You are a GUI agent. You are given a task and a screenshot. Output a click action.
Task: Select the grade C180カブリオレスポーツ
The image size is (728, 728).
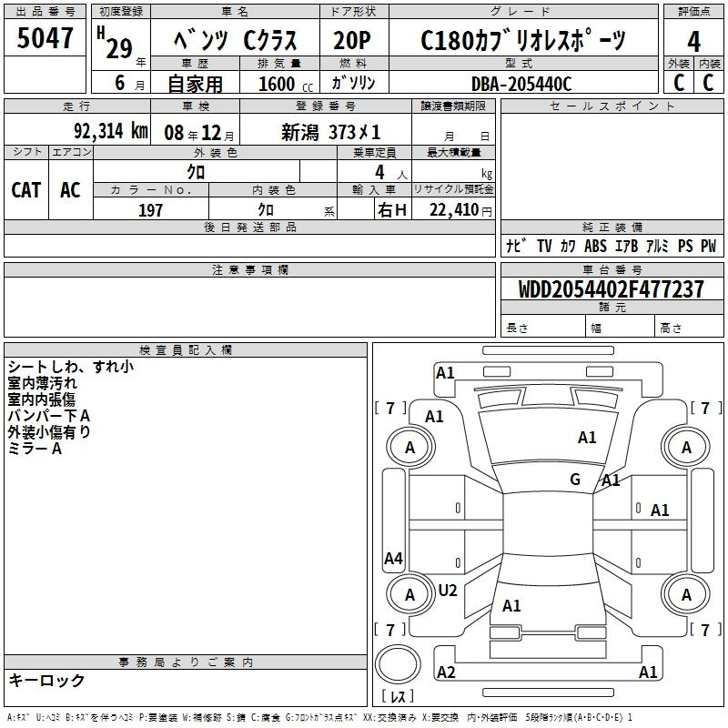point(523,41)
